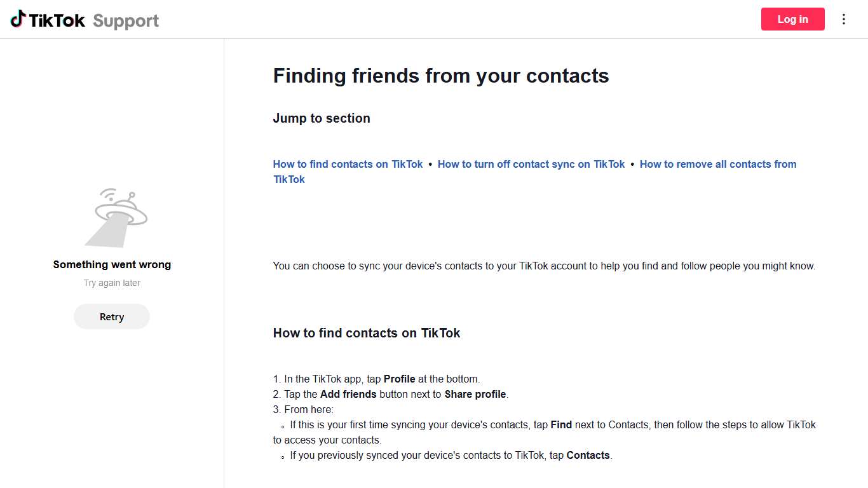Click the 'Jump to section' heading
868x488 pixels.
322,118
